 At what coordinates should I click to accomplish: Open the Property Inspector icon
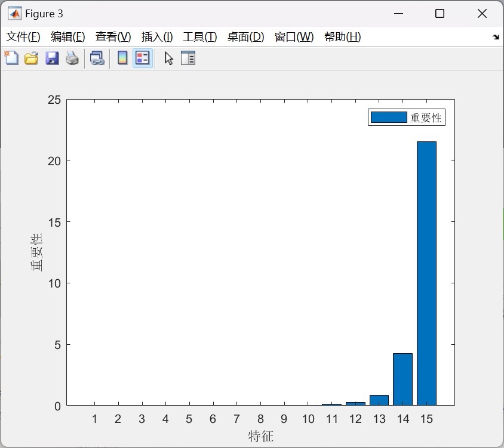(x=188, y=58)
